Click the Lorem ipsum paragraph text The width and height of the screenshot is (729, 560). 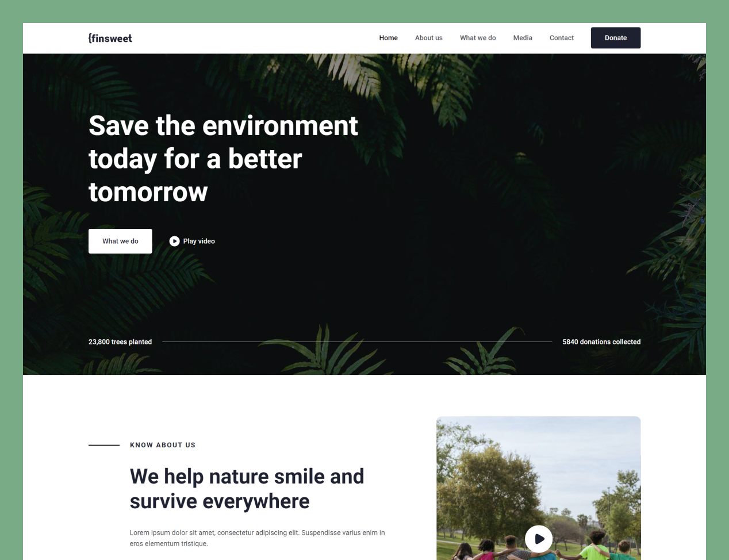tap(257, 538)
